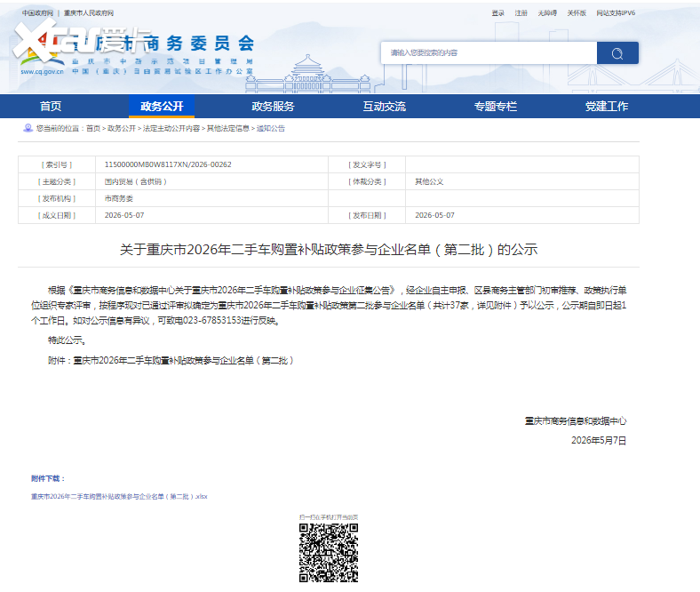This screenshot has height=592, width=700.
Task: Focus the site search input field
Action: point(489,53)
